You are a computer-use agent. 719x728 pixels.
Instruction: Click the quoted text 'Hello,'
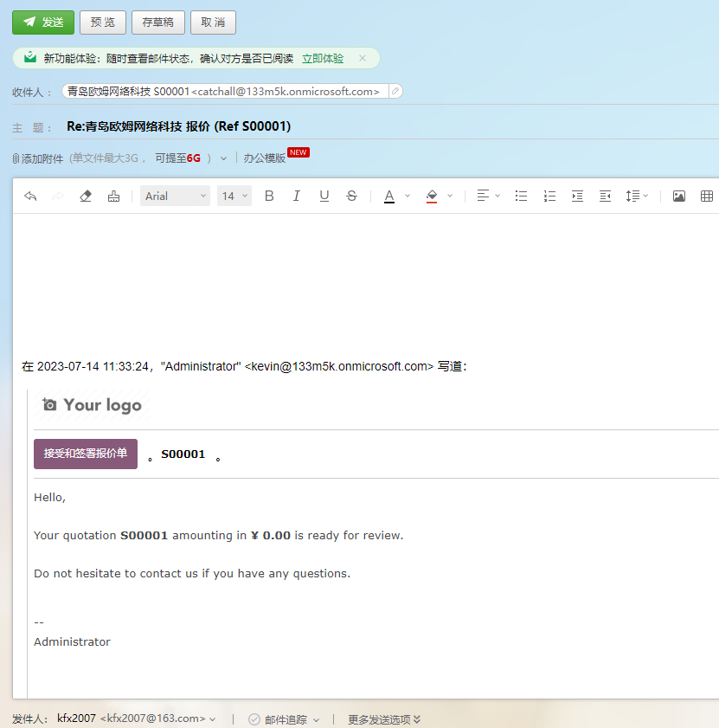coord(49,497)
